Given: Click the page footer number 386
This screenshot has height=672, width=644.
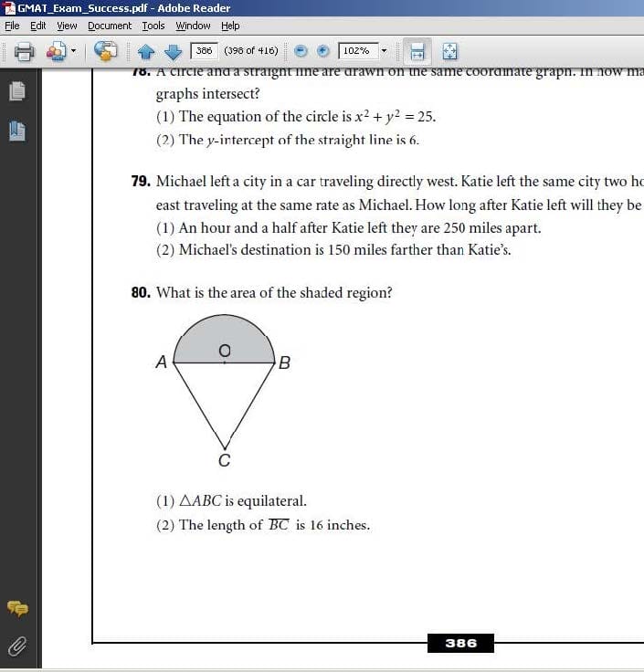Looking at the screenshot, I should (461, 644).
